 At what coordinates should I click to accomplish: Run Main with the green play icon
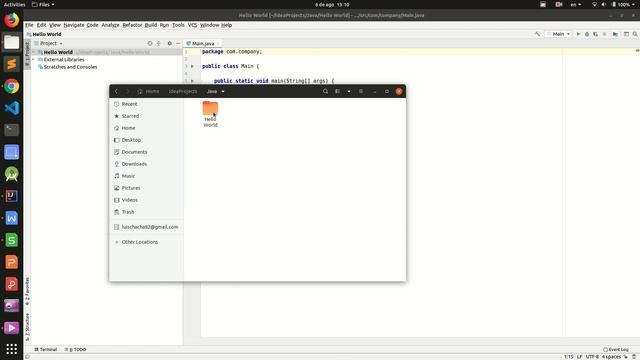tap(578, 34)
